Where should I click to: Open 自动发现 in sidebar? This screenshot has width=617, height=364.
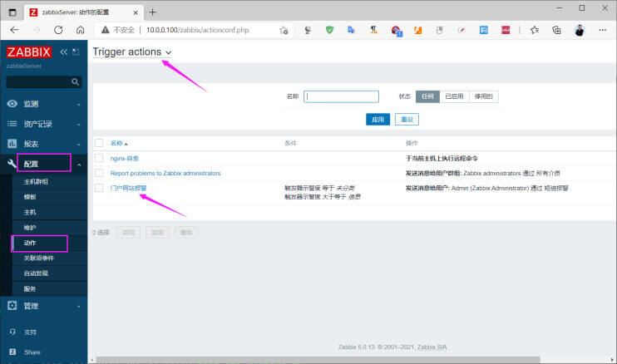36,273
